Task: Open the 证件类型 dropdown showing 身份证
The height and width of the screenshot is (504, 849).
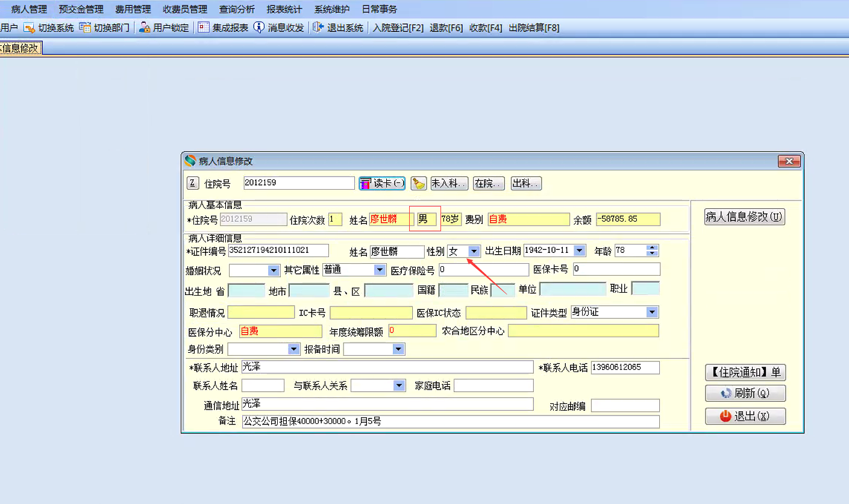Action: pyautogui.click(x=652, y=312)
